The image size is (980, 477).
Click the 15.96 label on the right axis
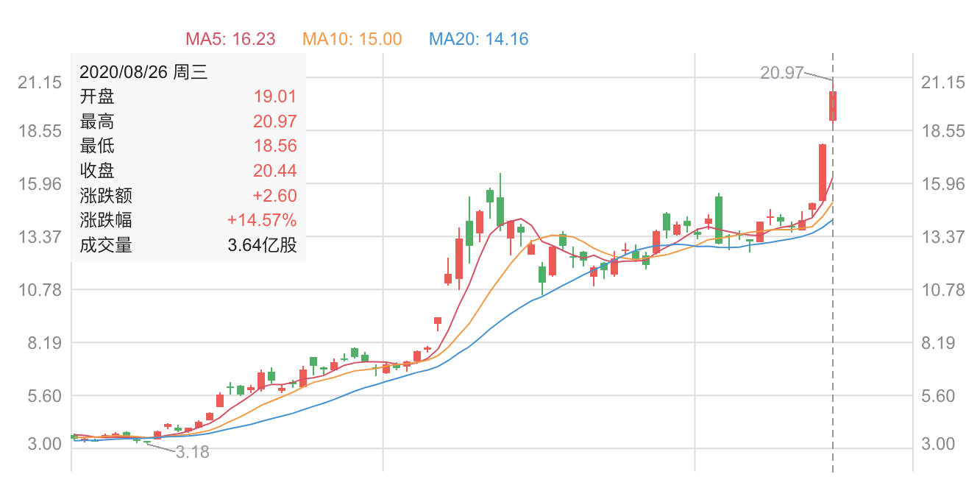[942, 184]
